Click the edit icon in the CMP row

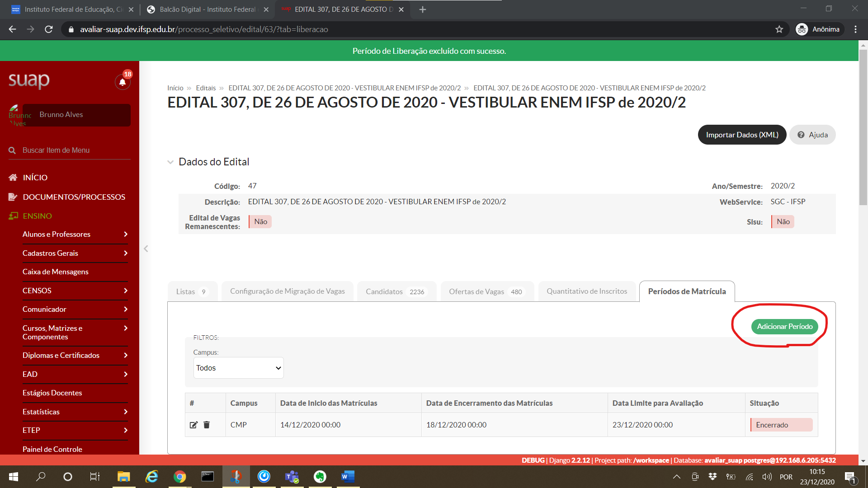pos(193,425)
